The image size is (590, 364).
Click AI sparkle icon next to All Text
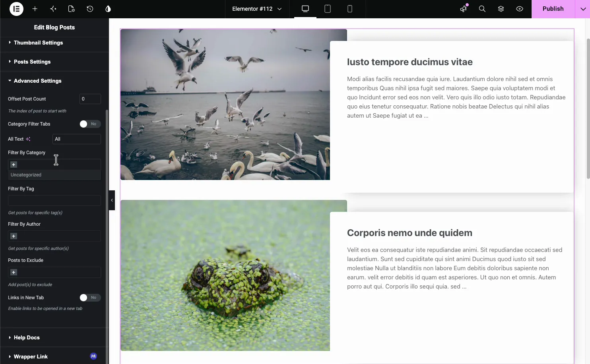28,139
